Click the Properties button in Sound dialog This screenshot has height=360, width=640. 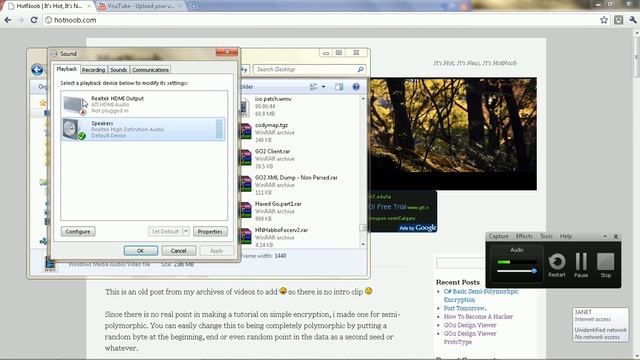(210, 231)
